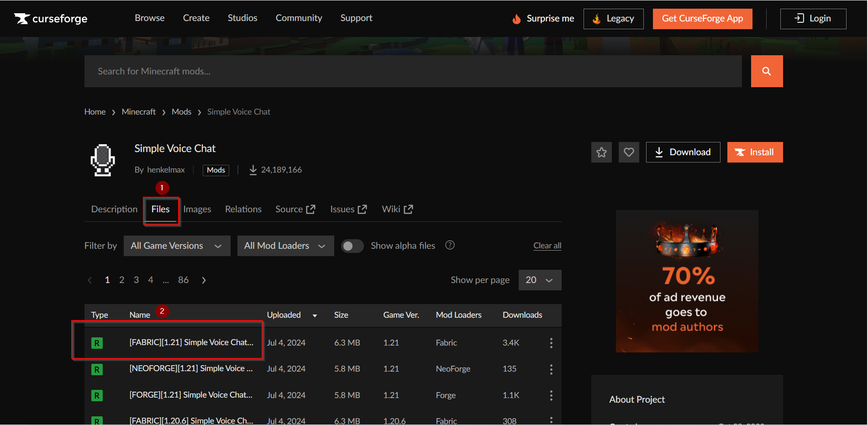The image size is (868, 425).
Task: Expand All Mod Loaders dropdown
Action: [x=286, y=246]
